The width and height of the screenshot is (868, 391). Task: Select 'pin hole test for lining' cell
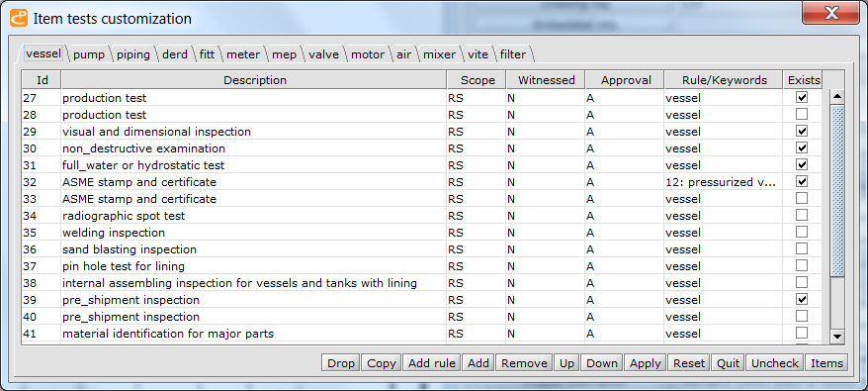click(254, 265)
